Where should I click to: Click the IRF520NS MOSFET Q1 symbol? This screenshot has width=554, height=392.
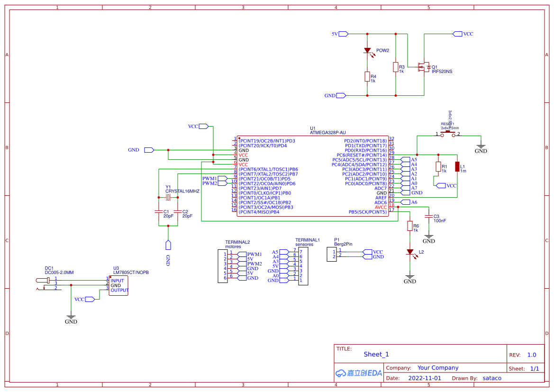tap(424, 68)
